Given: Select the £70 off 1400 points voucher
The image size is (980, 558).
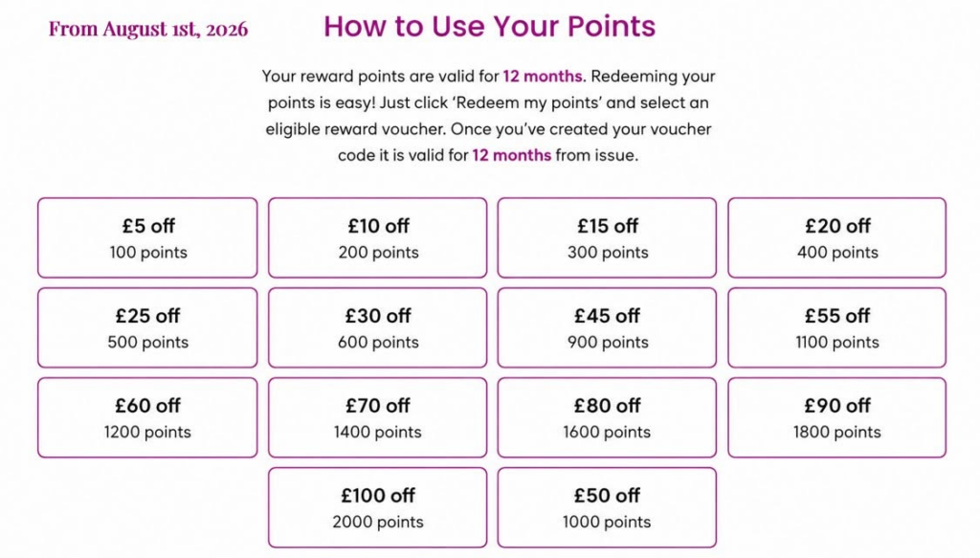Looking at the screenshot, I should (377, 417).
